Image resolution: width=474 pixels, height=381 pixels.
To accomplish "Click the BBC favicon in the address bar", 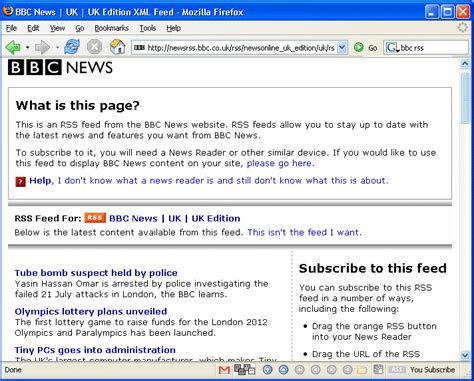I will (139, 48).
